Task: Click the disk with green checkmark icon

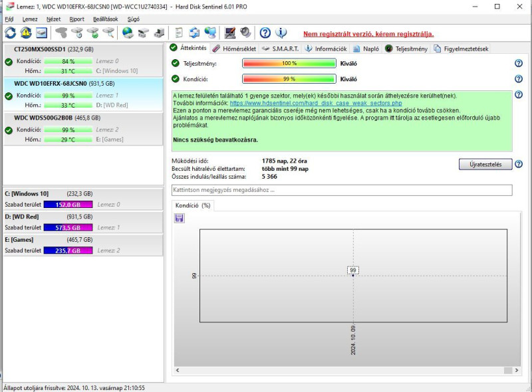Action: (x=92, y=33)
